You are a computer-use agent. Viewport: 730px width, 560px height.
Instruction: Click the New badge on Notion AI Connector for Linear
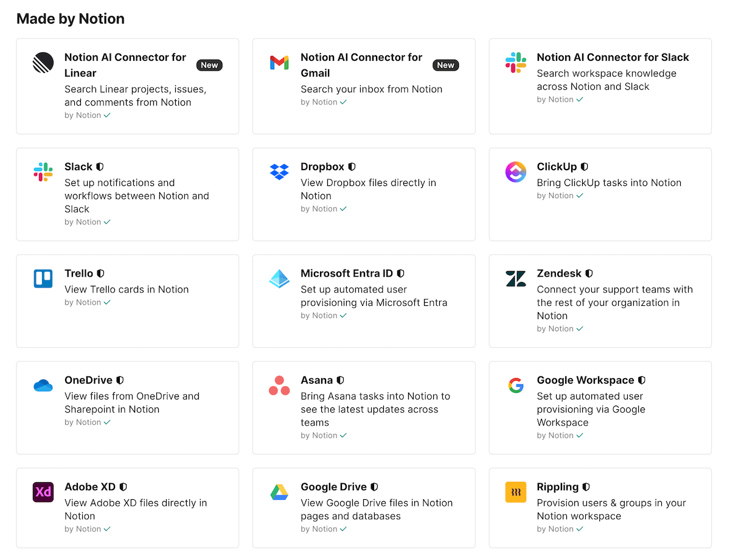[209, 65]
